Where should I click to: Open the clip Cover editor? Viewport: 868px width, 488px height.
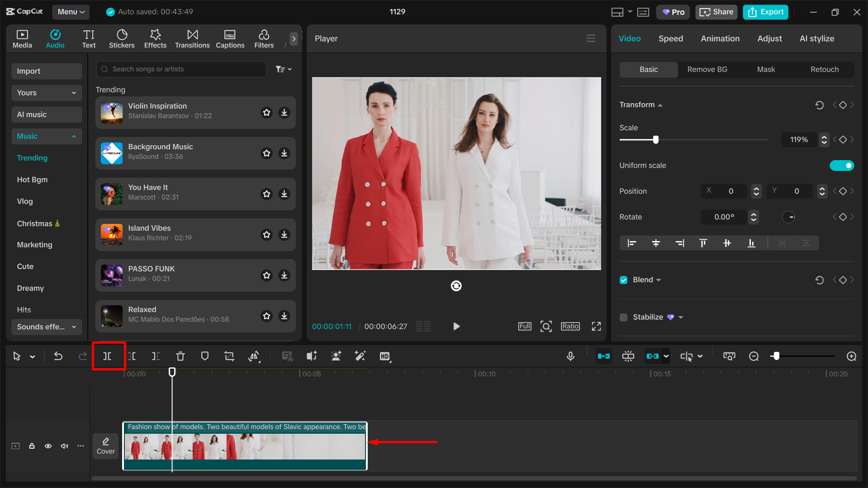click(x=105, y=445)
